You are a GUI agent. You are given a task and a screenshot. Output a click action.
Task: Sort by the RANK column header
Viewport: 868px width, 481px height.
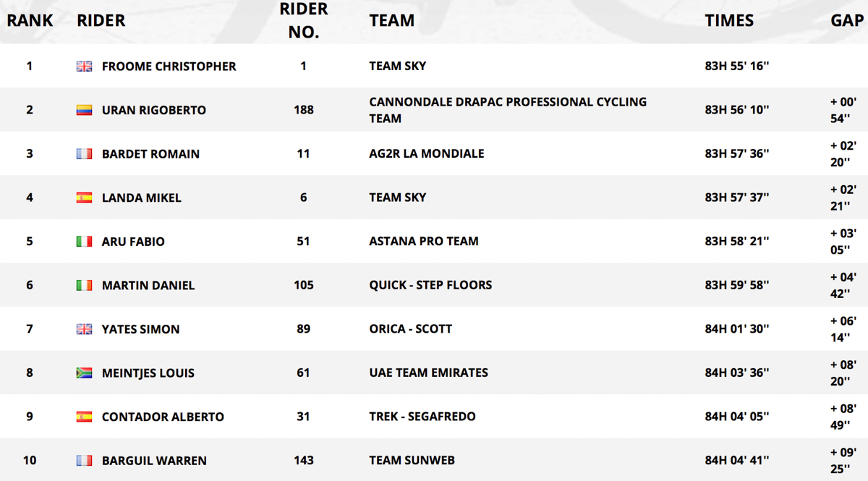[x=30, y=20]
